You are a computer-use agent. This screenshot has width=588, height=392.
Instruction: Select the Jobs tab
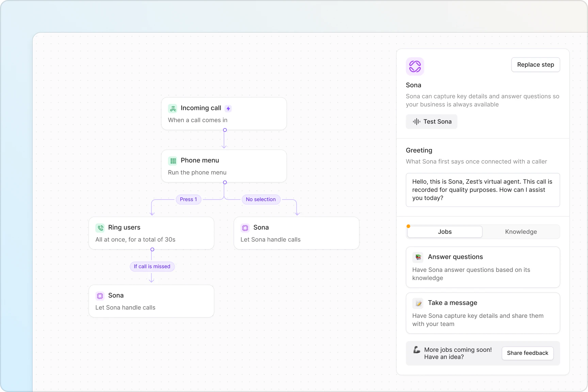click(444, 232)
